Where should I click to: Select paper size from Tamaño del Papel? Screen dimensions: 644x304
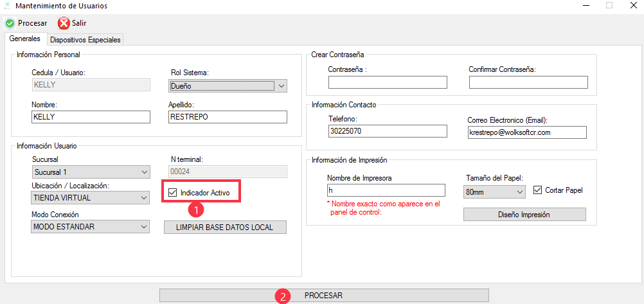tap(494, 192)
